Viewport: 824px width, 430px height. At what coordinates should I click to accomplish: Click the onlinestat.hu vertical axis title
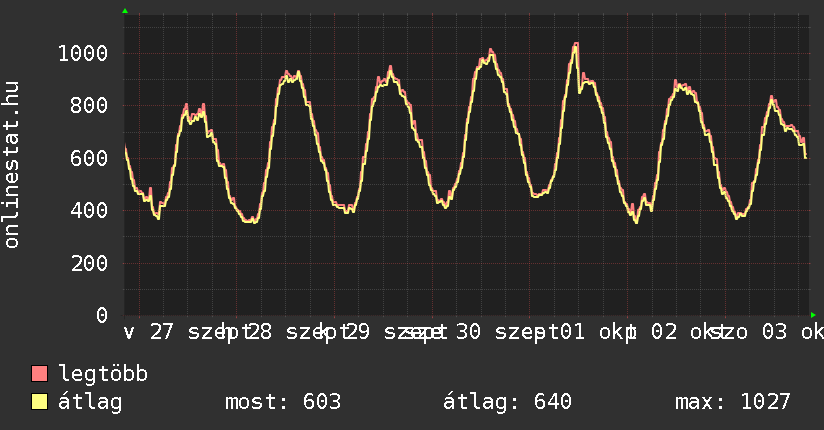click(x=11, y=165)
